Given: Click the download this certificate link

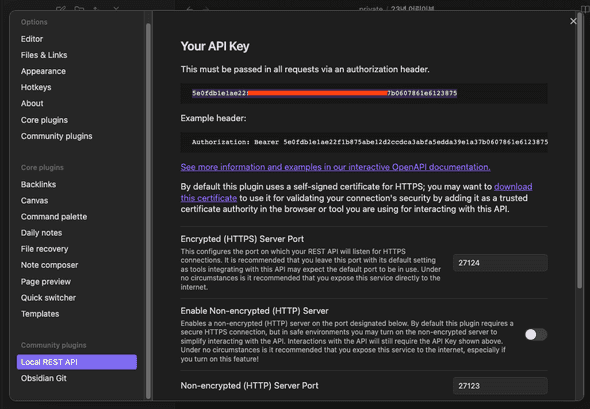Looking at the screenshot, I should point(356,192).
